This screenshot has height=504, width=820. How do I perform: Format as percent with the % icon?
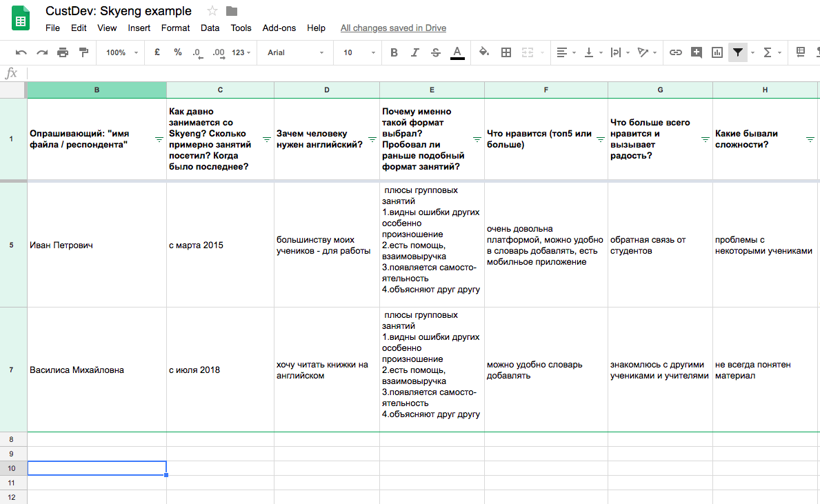178,52
